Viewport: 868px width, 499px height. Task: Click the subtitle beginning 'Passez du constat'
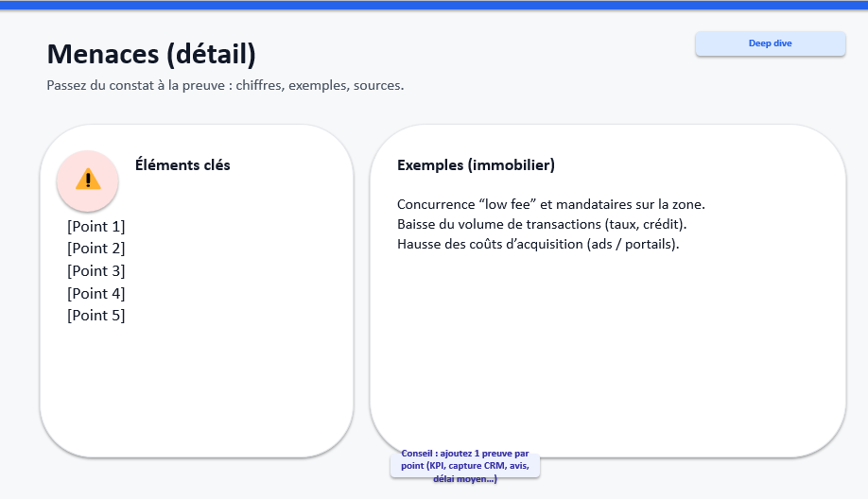[x=225, y=85]
